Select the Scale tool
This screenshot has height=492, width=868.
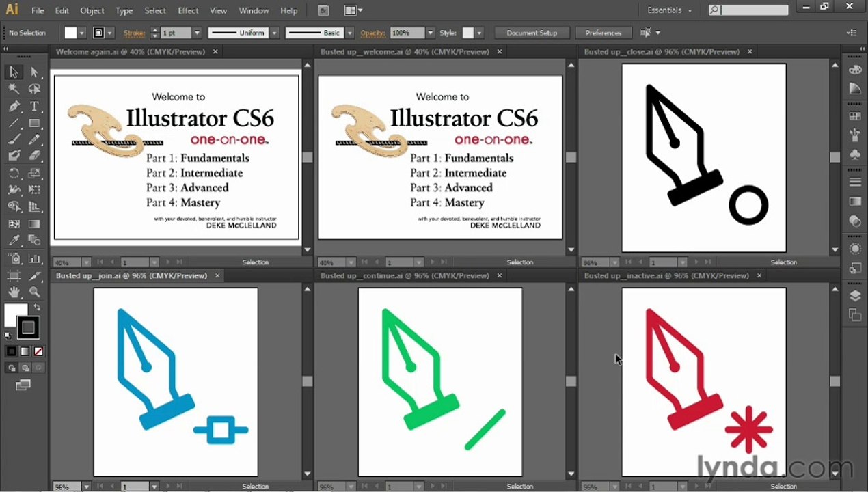click(x=34, y=174)
